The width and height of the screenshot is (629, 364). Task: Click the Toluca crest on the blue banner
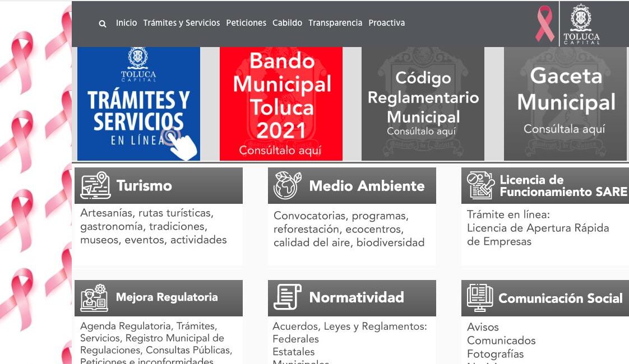pyautogui.click(x=138, y=59)
